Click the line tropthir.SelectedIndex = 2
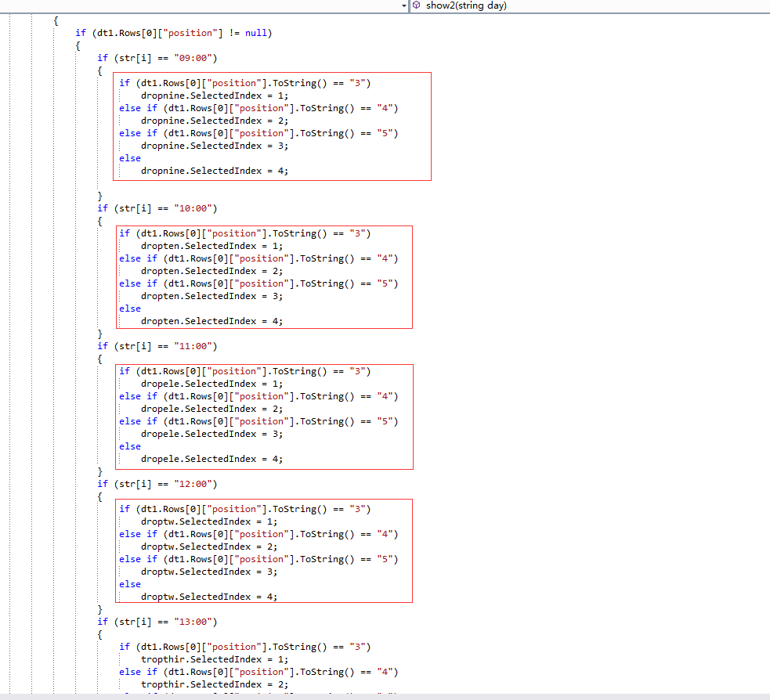 click(x=214, y=684)
